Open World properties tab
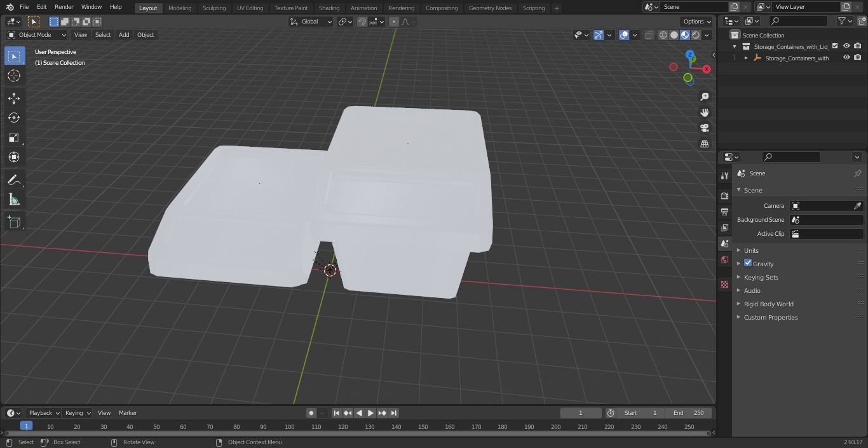The image size is (868, 448). click(724, 260)
